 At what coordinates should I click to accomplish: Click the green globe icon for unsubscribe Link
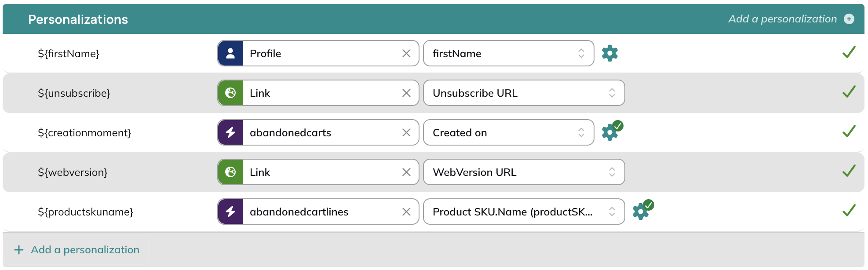230,93
